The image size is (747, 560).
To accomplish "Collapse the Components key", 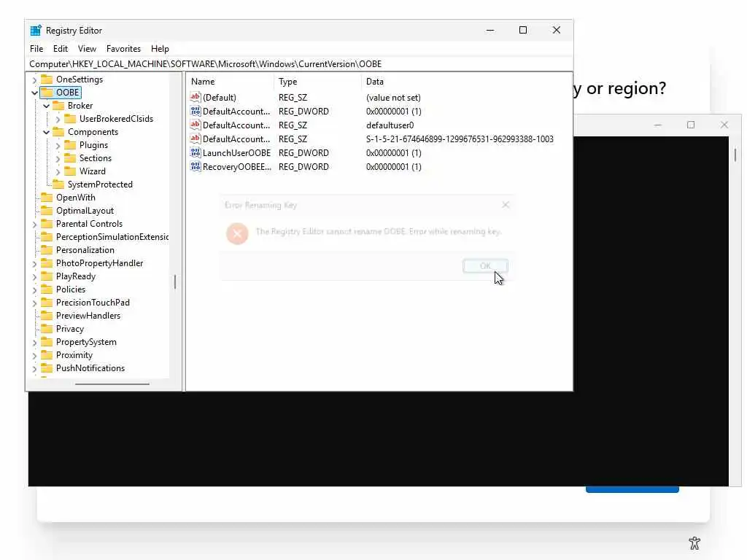I will [x=46, y=132].
